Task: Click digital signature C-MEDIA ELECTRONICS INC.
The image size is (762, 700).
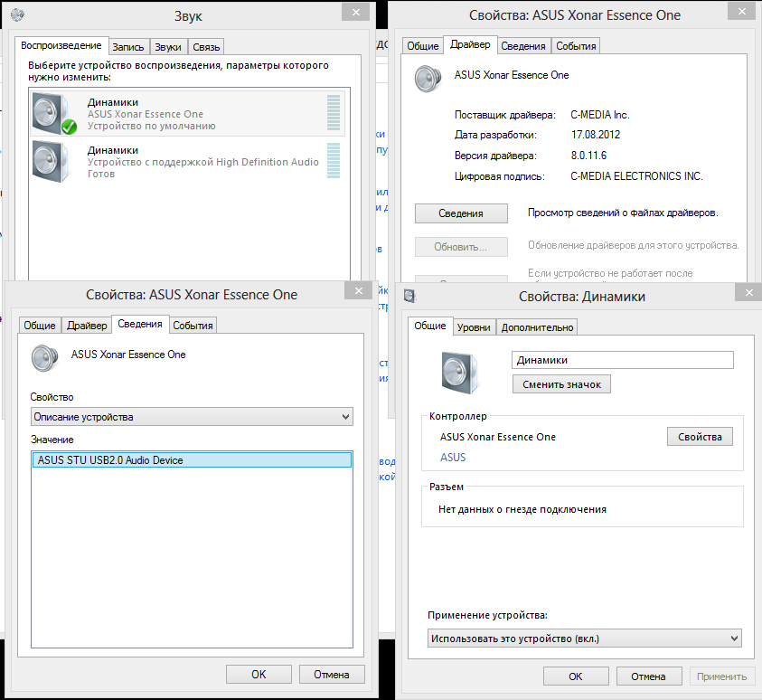Action: coord(636,176)
